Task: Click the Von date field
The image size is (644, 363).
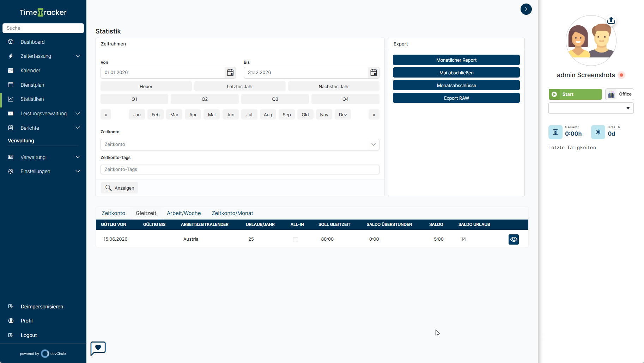Action: click(x=163, y=73)
